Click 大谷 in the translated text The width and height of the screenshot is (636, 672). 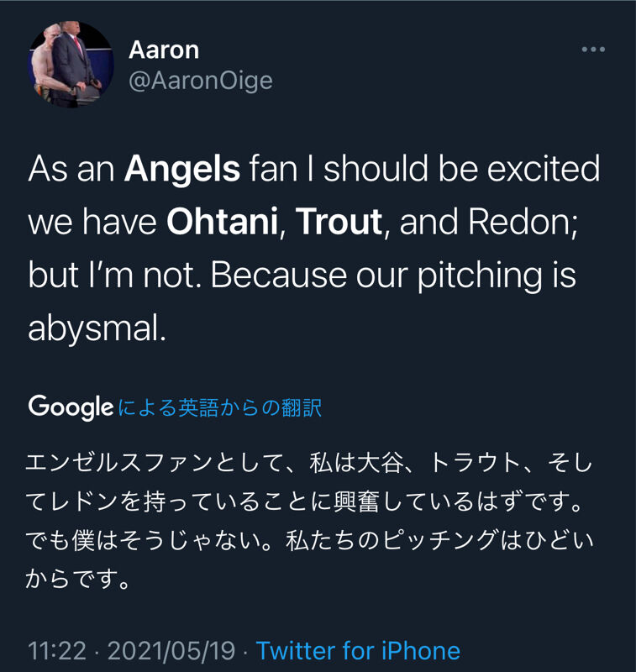click(388, 462)
